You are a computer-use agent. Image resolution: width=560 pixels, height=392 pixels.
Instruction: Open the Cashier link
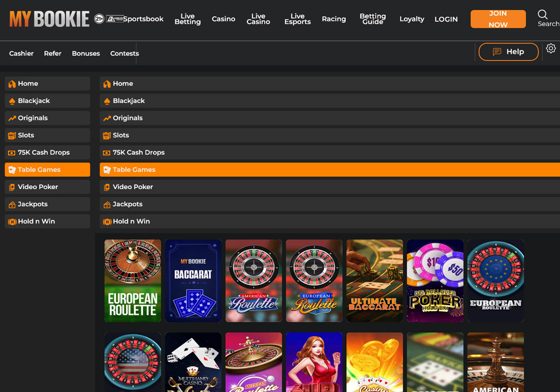pyautogui.click(x=21, y=54)
